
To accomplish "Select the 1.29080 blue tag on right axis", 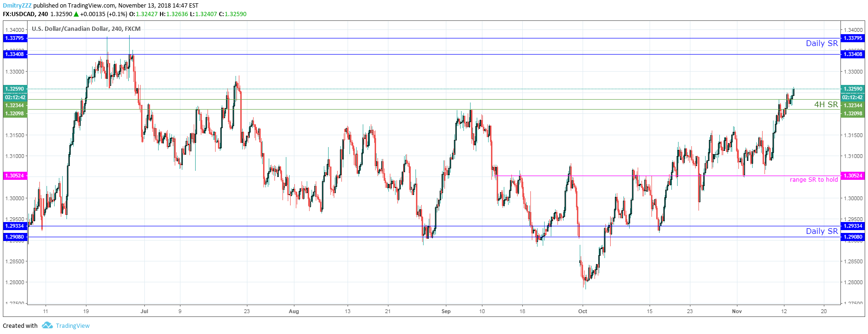I will [x=853, y=237].
